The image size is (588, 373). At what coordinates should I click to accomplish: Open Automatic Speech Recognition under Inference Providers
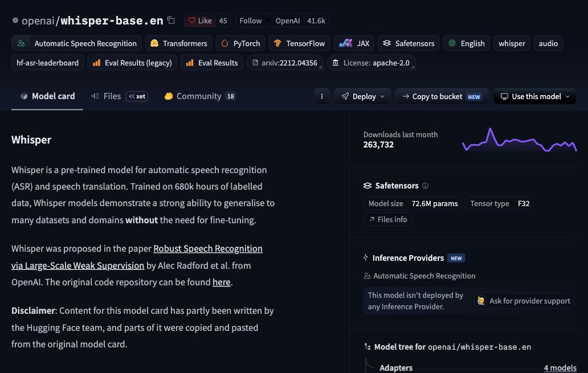coord(419,276)
